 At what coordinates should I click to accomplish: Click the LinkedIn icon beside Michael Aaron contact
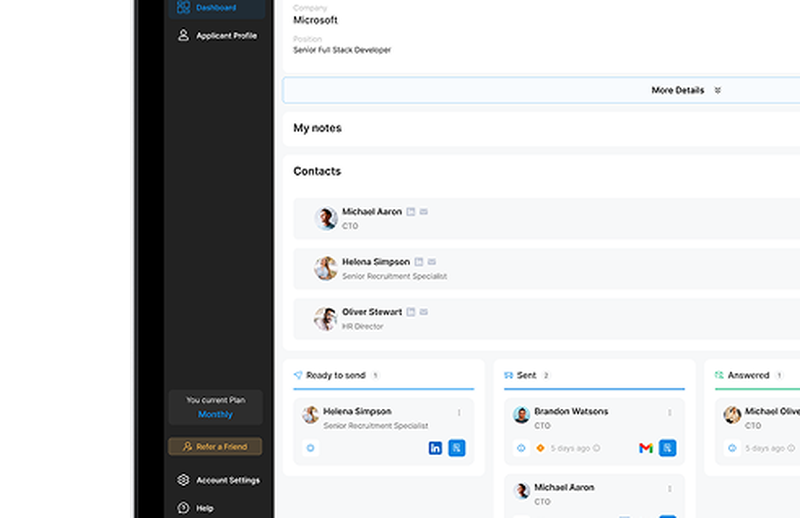tap(411, 212)
